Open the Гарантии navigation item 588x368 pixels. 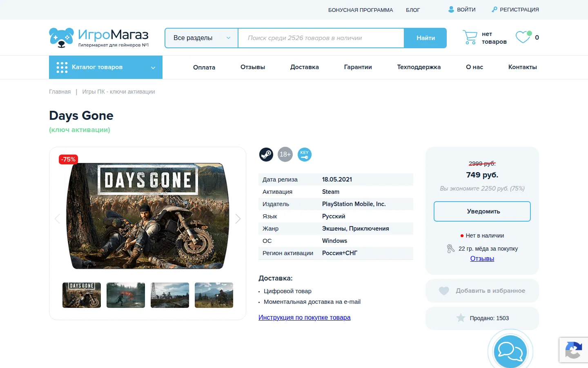[x=358, y=67]
